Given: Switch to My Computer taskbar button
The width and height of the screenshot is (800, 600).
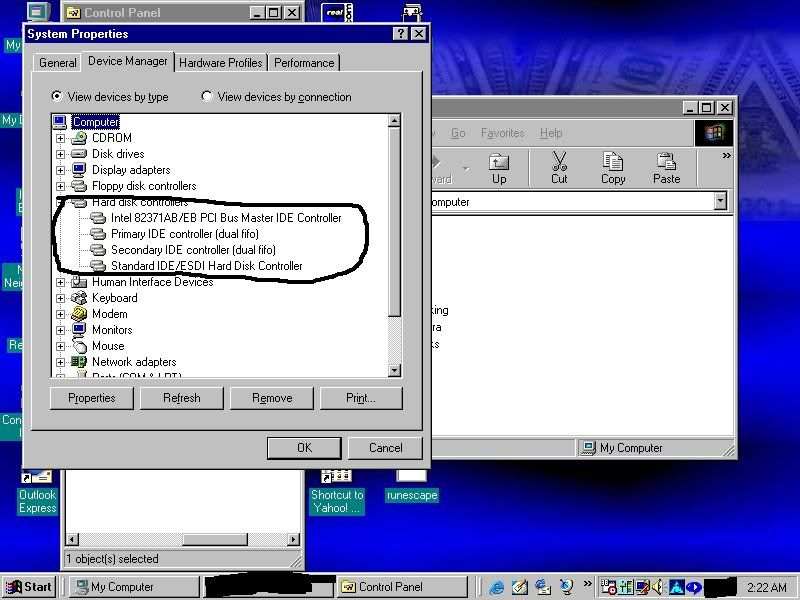Looking at the screenshot, I should 134,587.
